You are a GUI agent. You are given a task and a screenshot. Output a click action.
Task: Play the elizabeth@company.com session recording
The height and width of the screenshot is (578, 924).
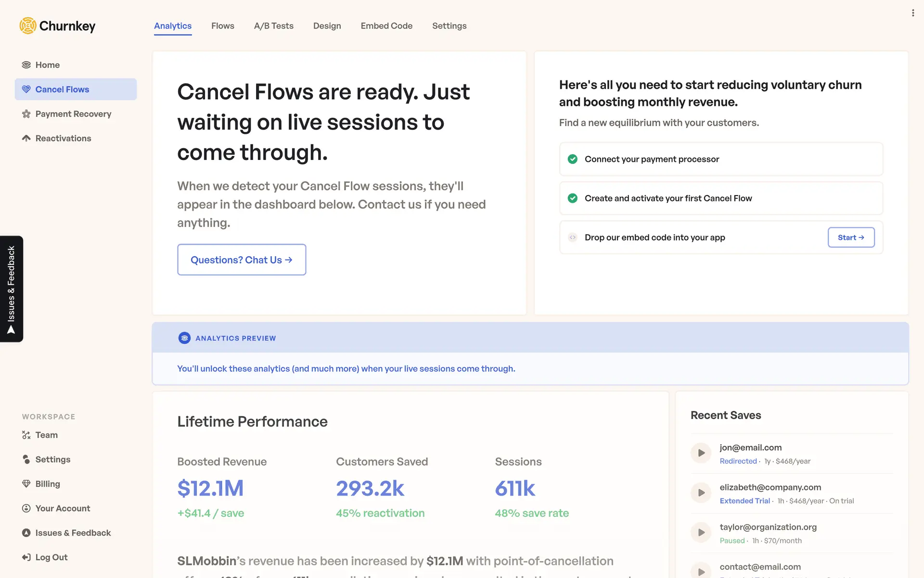pyautogui.click(x=701, y=493)
